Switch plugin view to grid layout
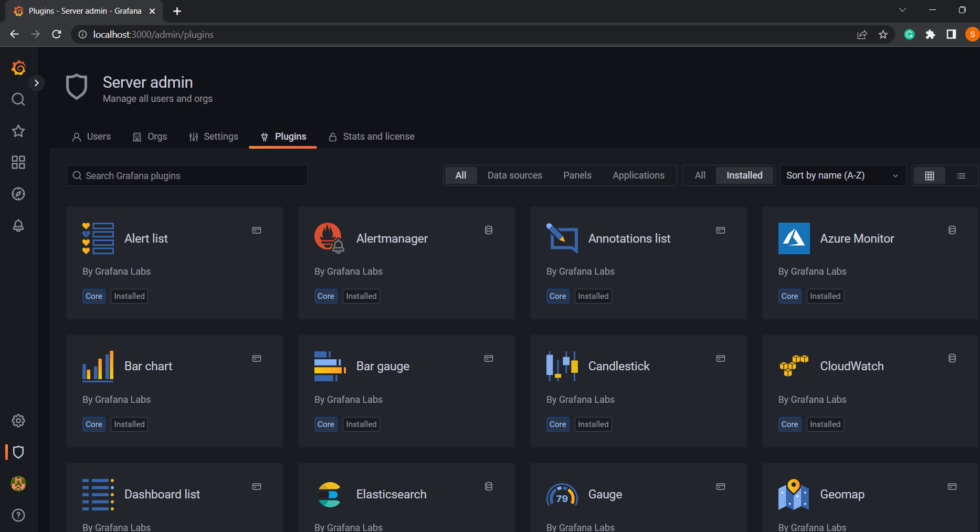 (x=929, y=175)
